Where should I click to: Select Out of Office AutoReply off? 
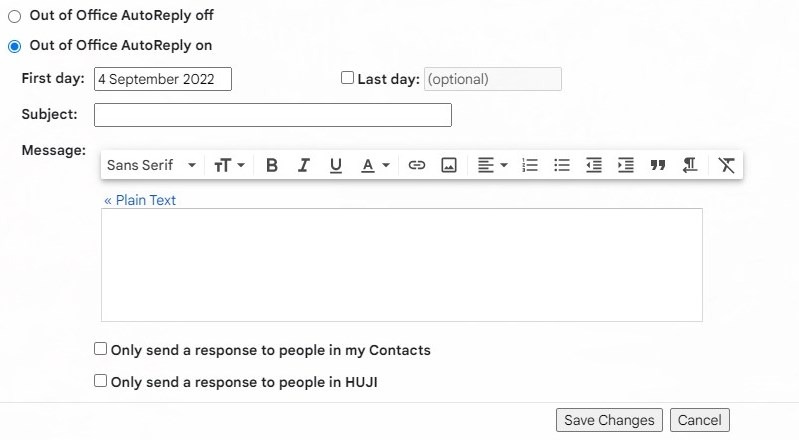[14, 16]
